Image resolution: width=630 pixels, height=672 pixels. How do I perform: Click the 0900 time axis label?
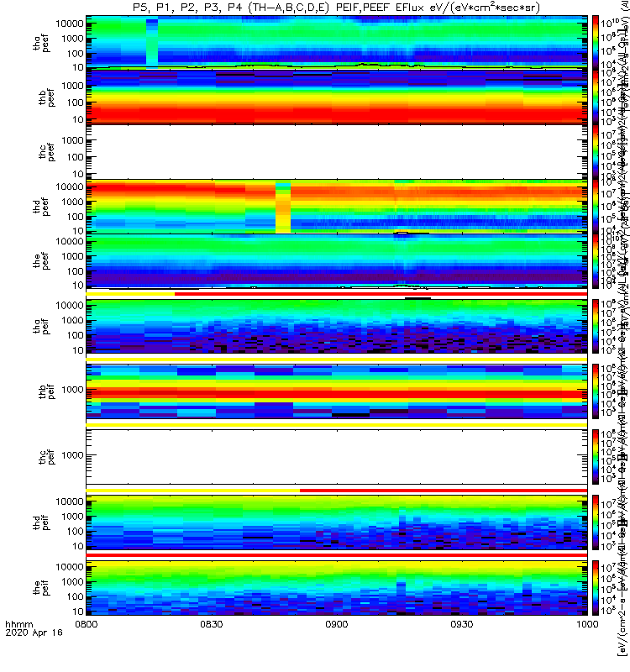(x=337, y=624)
